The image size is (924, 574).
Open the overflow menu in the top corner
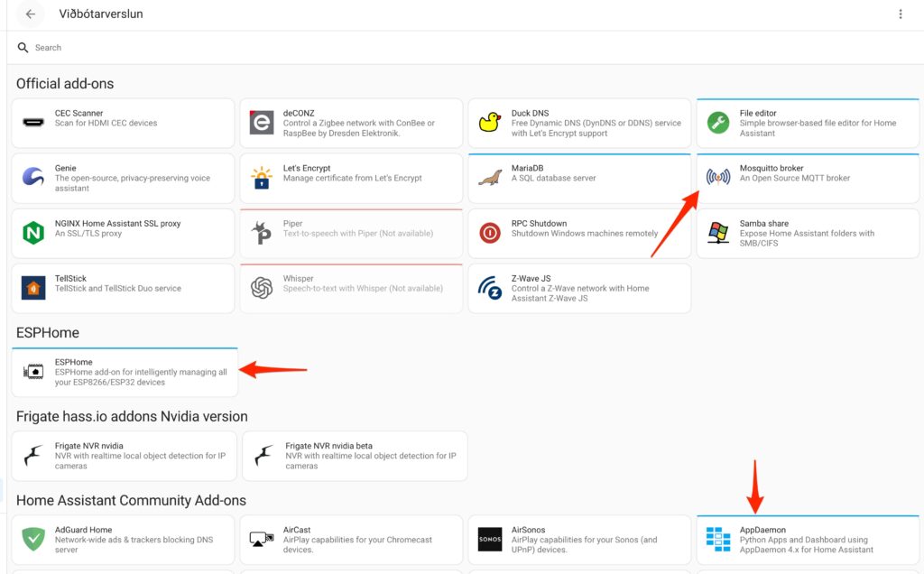tap(899, 14)
